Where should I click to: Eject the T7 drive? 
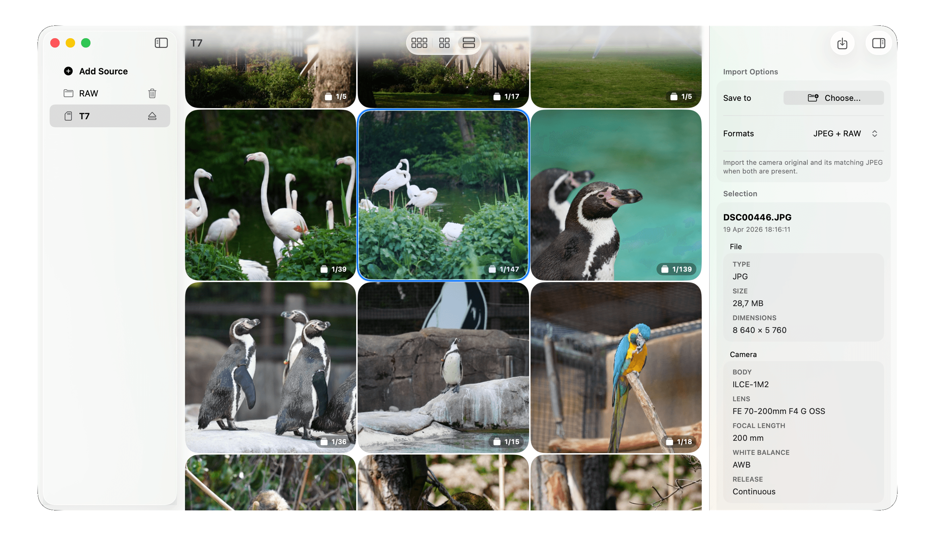(152, 116)
